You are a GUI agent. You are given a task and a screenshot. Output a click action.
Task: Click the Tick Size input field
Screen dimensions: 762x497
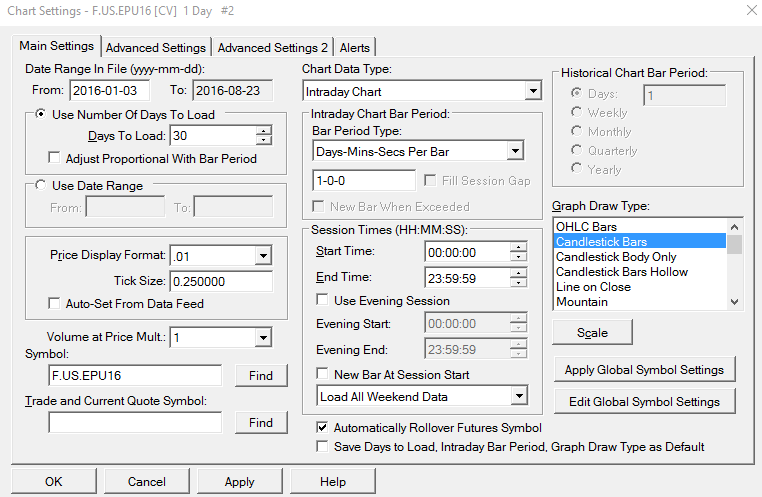[x=221, y=281]
